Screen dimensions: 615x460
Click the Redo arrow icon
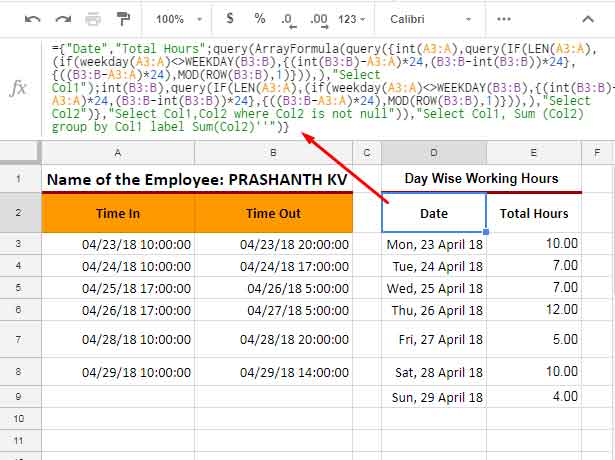[x=63, y=19]
